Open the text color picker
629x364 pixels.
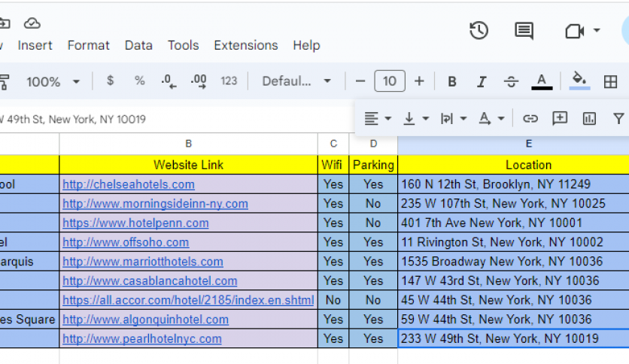[x=542, y=82]
